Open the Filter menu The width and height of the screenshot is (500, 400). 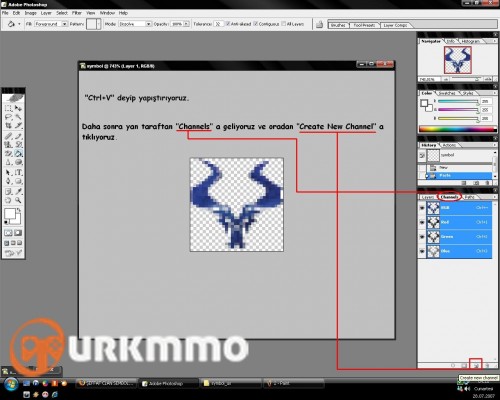click(x=77, y=13)
